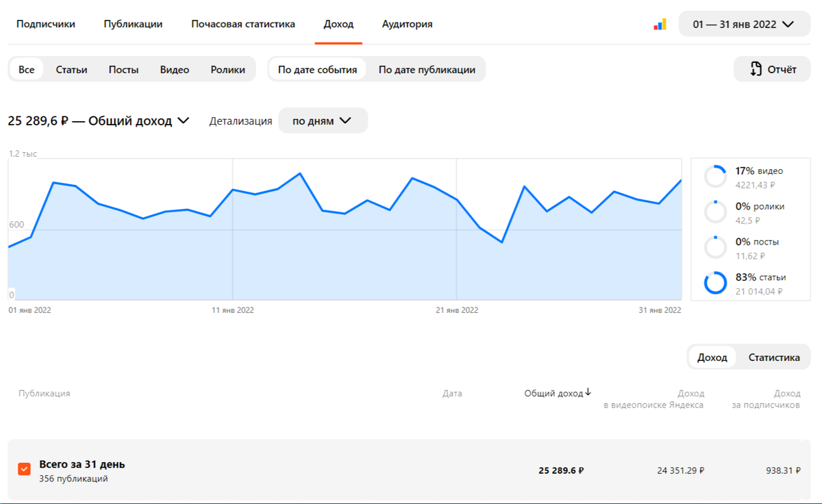Download report via Отчёт button

point(772,69)
